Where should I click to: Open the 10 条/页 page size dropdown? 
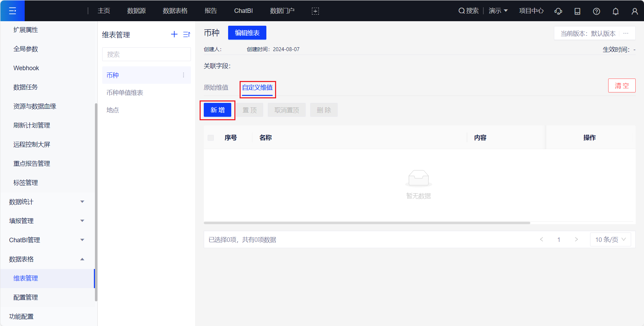coord(610,239)
